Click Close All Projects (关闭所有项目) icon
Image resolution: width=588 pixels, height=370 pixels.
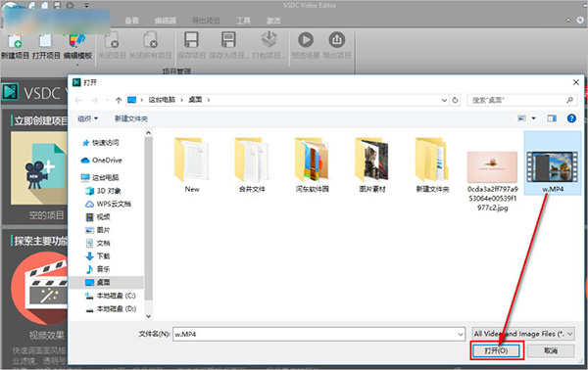click(150, 40)
